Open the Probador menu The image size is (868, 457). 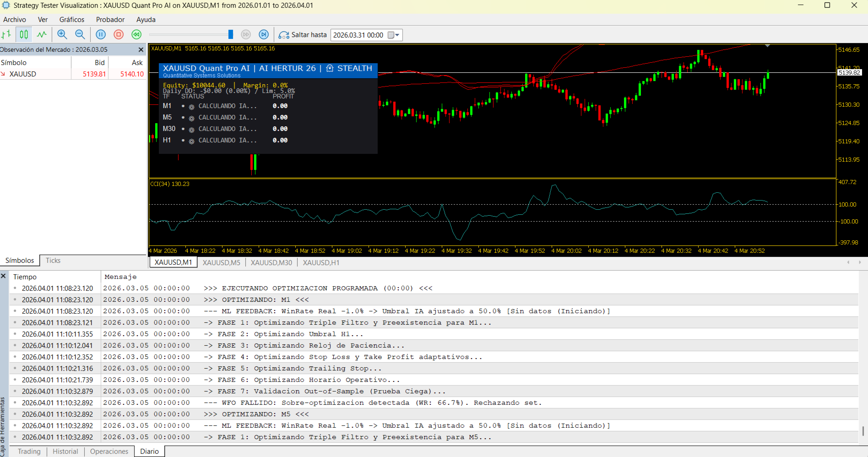110,20
